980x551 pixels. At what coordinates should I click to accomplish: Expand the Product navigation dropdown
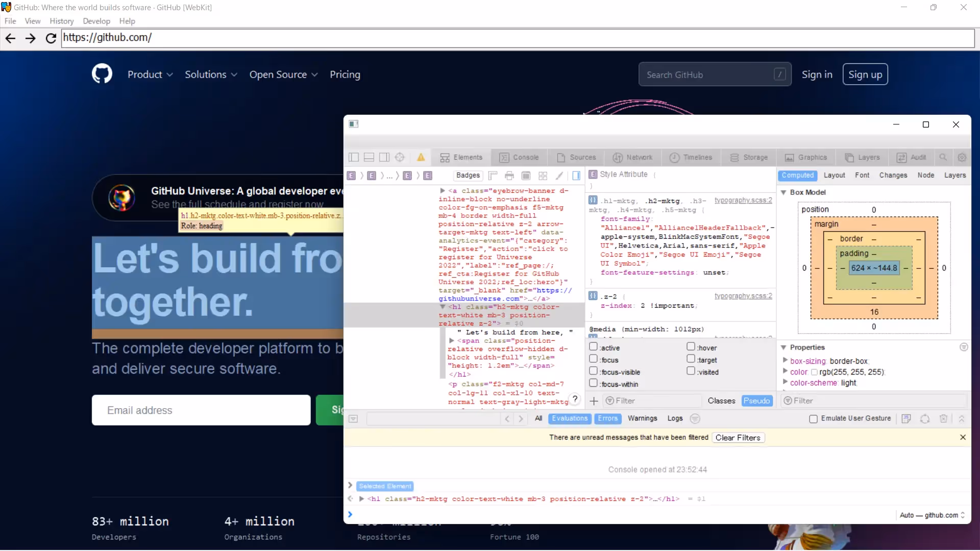150,74
